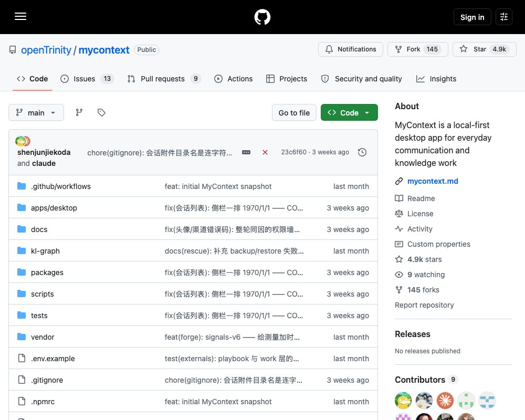
Task: Open the Projects tab
Action: point(287,79)
